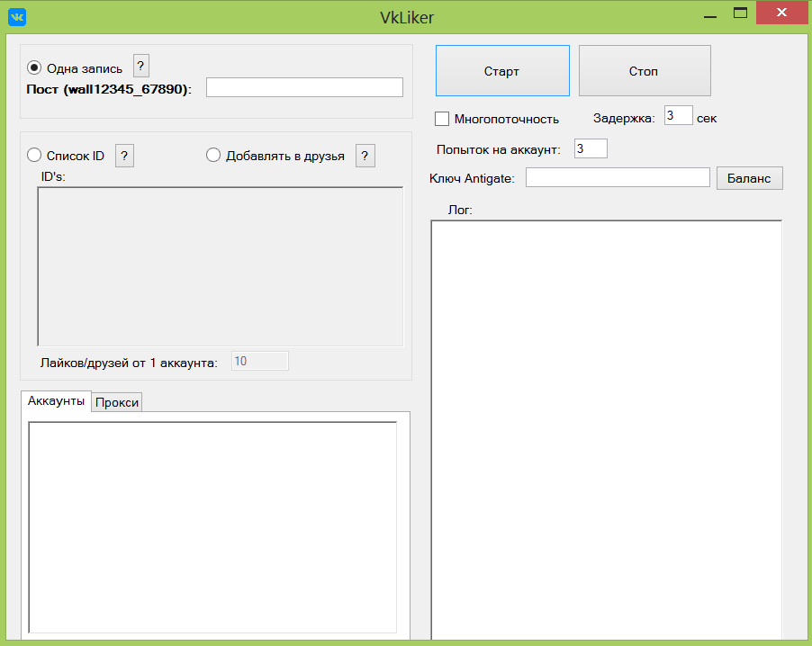Open help button next to "Одна запись"
This screenshot has width=812, height=646.
[x=140, y=66]
